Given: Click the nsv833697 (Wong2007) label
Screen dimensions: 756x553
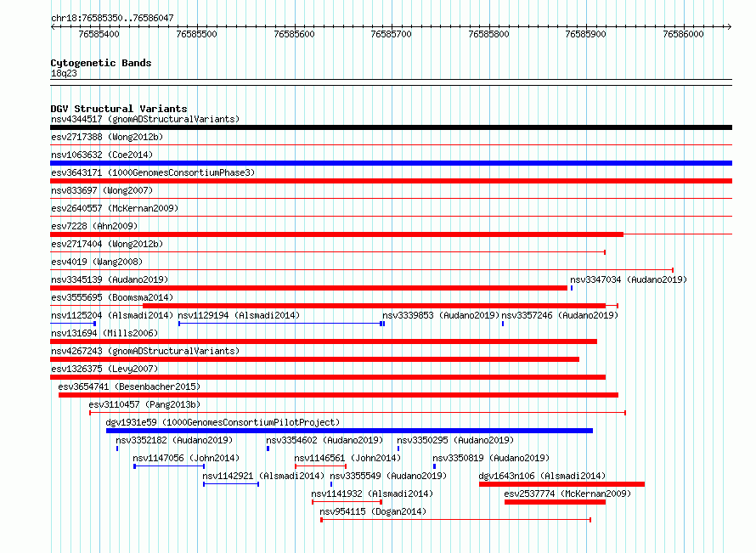Looking at the screenshot, I should [102, 190].
